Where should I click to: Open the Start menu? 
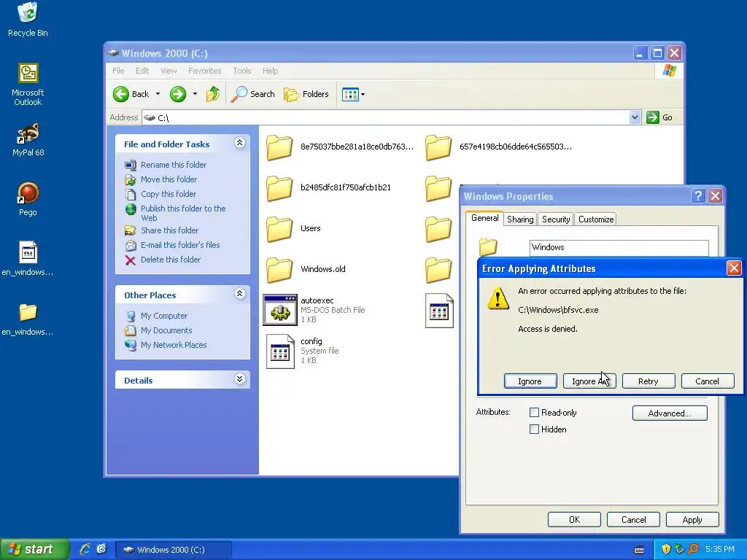click(x=35, y=549)
